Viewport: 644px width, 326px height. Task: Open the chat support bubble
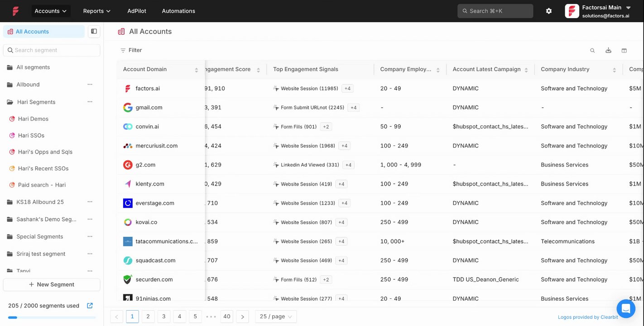click(626, 309)
